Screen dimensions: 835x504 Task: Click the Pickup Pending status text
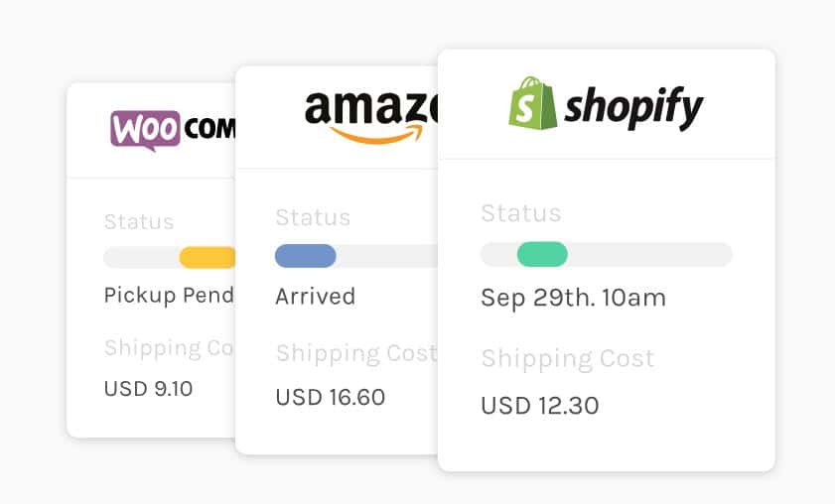169,295
